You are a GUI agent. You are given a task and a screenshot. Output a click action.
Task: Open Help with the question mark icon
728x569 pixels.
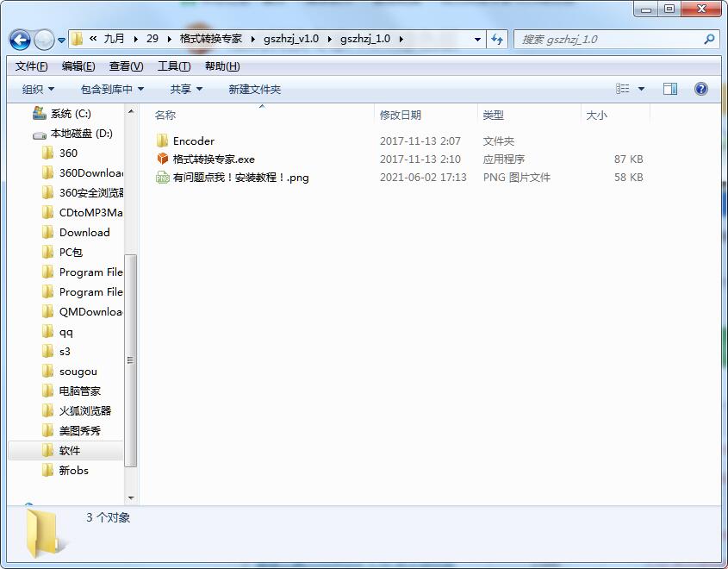[x=701, y=89]
